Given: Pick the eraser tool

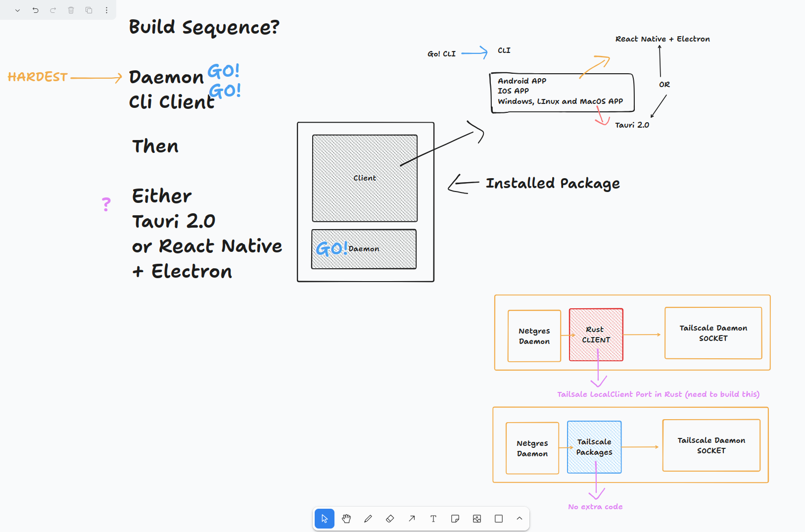Looking at the screenshot, I should tap(390, 519).
